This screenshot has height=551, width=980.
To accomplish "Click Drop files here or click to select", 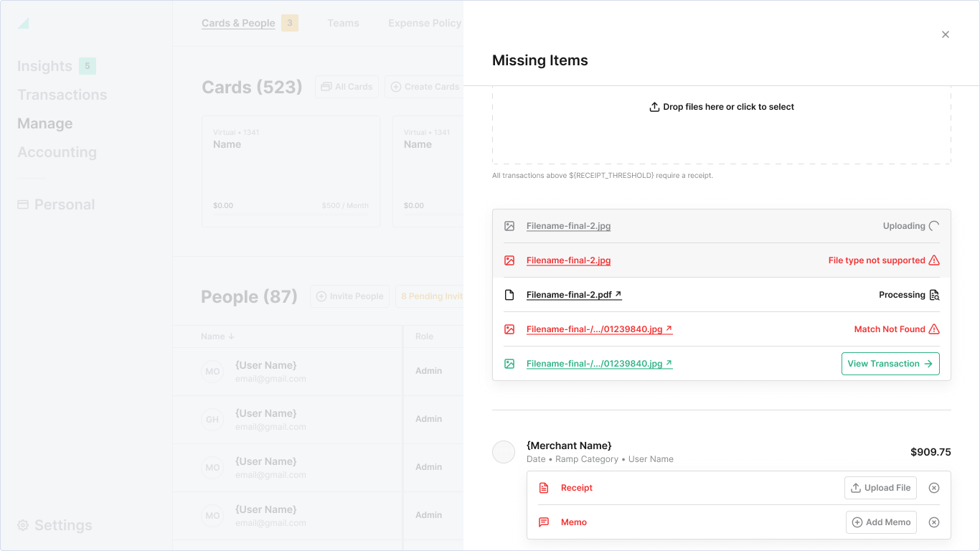I will point(728,107).
